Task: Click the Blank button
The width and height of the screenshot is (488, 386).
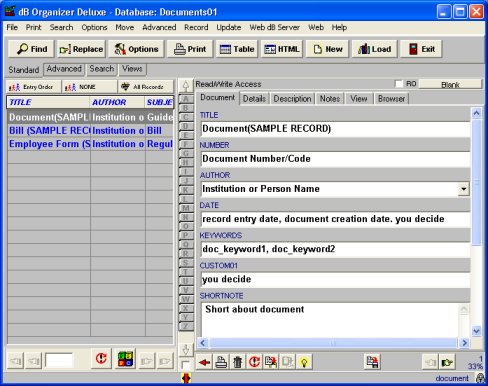Action: coord(450,84)
